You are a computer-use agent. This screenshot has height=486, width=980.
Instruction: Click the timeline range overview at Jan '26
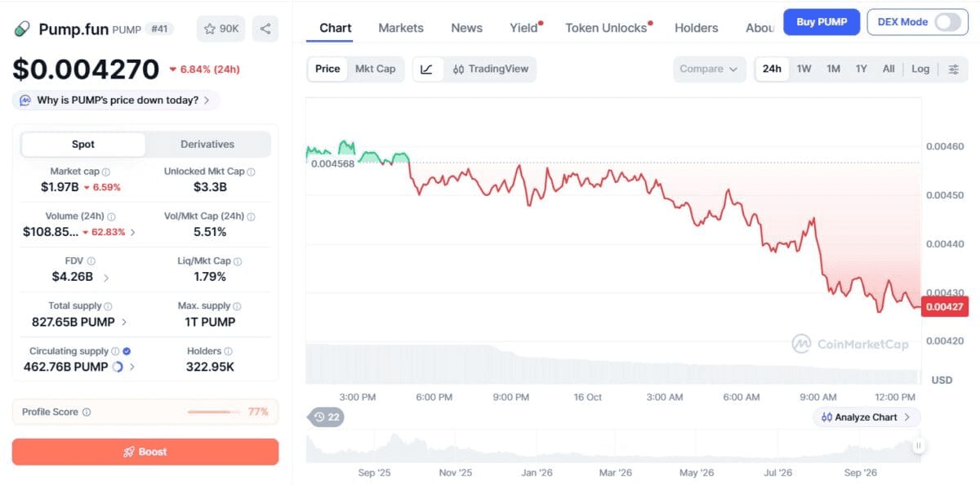click(536, 472)
